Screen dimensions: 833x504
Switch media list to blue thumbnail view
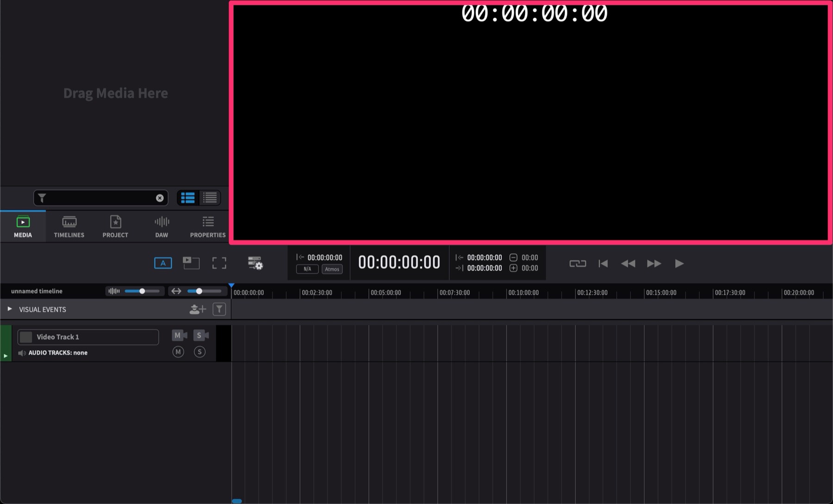pos(188,198)
